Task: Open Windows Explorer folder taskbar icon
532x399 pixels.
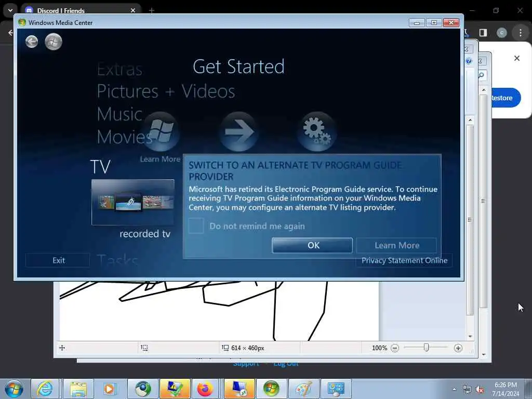Action: (x=78, y=389)
